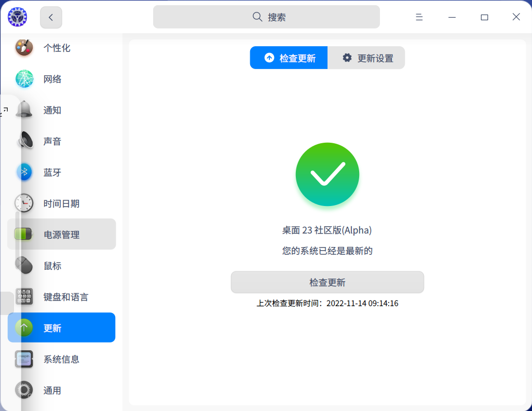532x411 pixels.
Task: Open 个性化 palette icon
Action: tap(24, 48)
